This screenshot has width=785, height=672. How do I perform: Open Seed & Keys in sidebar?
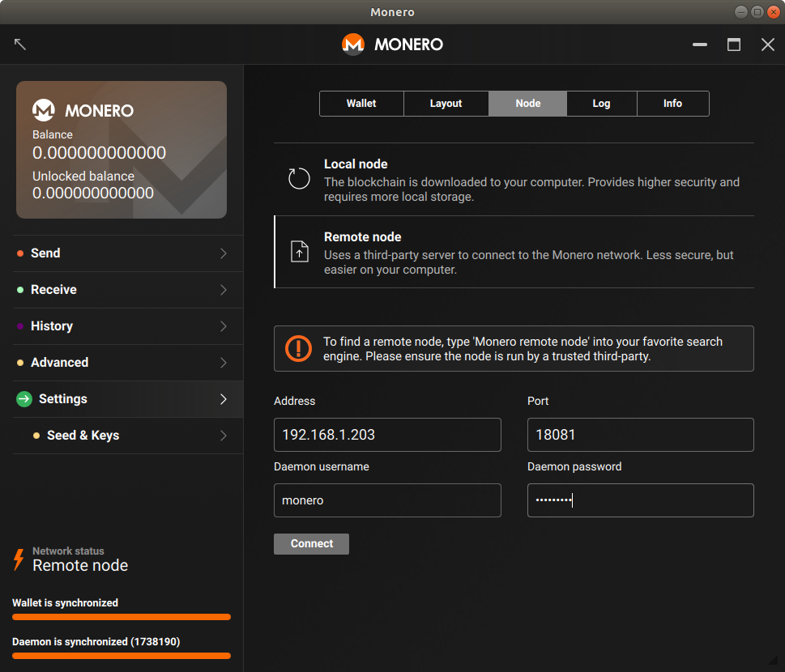[x=128, y=436]
